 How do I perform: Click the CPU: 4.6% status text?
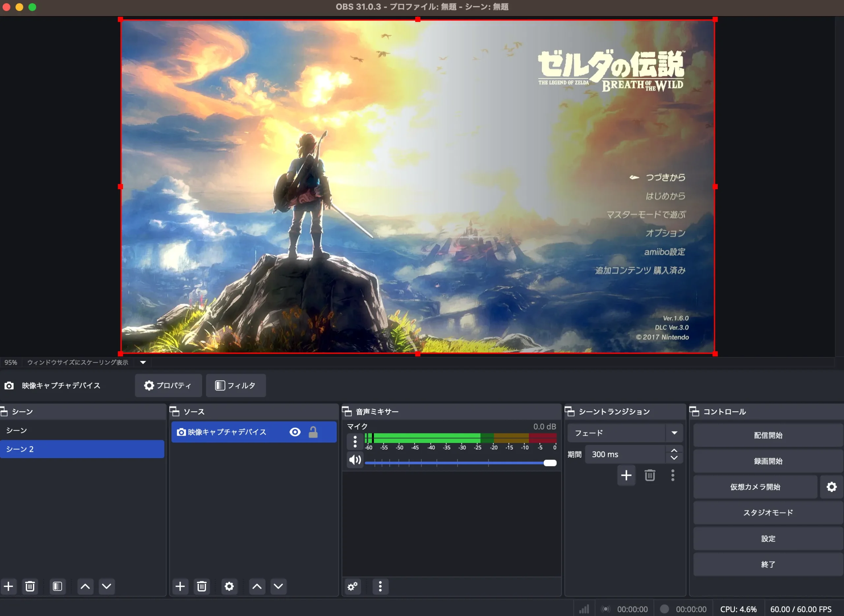pyautogui.click(x=738, y=609)
